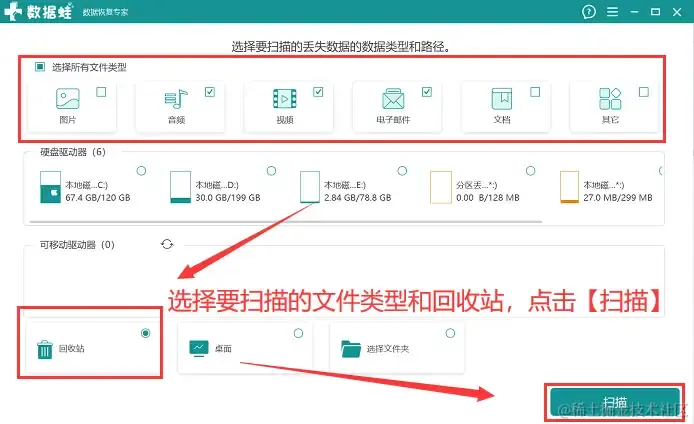Open the help question mark icon
The image size is (694, 424).
[x=589, y=12]
